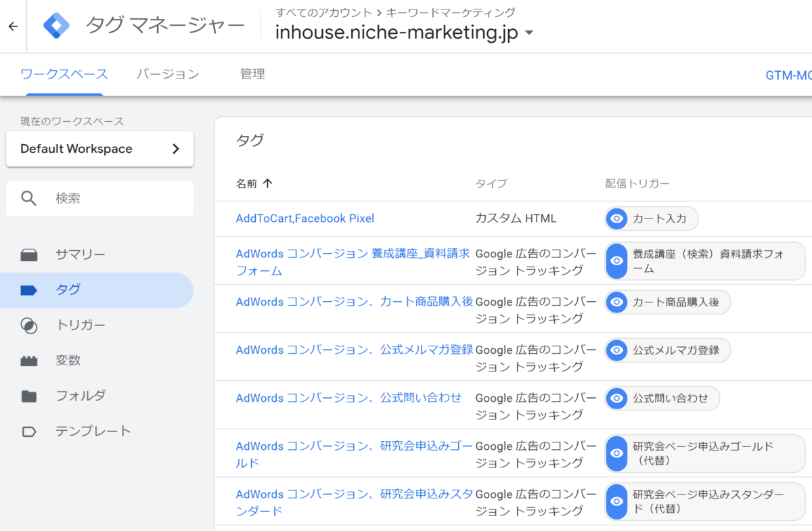This screenshot has width=812, height=531.
Task: Click the 検索 search input field
Action: 99,198
